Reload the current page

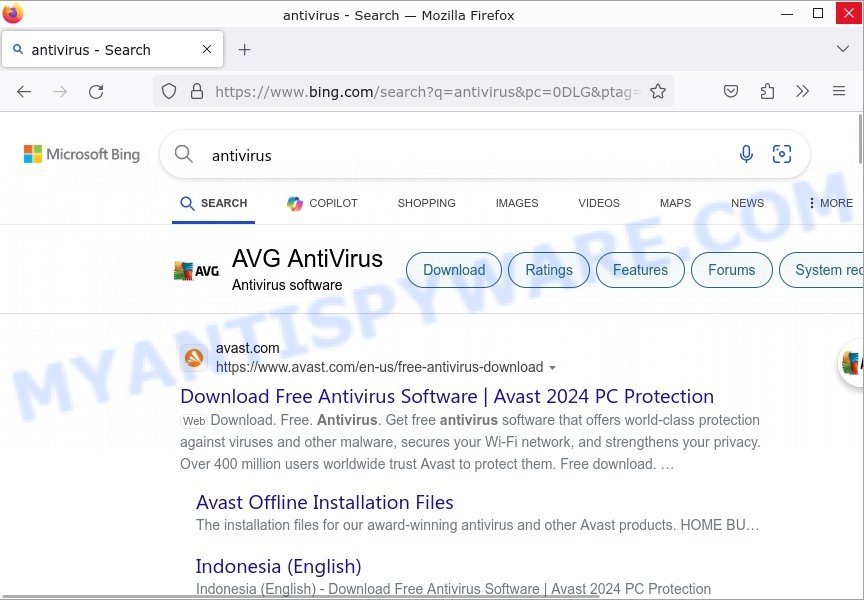pyautogui.click(x=96, y=91)
